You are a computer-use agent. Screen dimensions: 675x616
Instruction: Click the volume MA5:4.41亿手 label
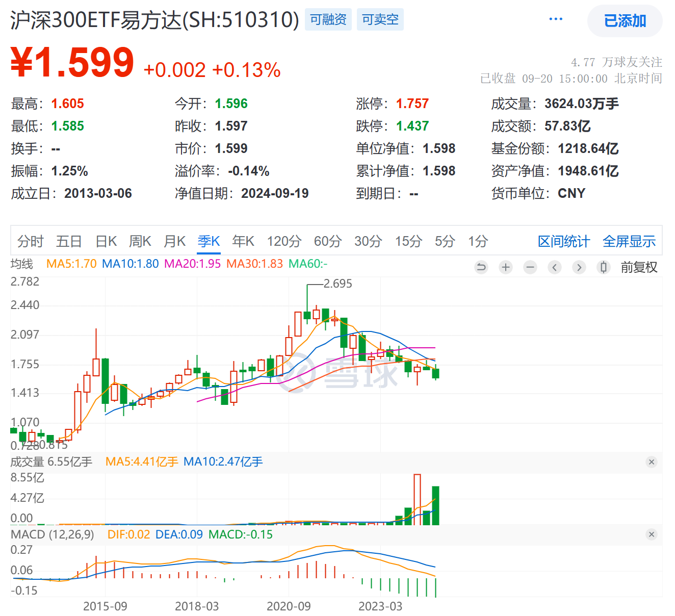coord(142,462)
